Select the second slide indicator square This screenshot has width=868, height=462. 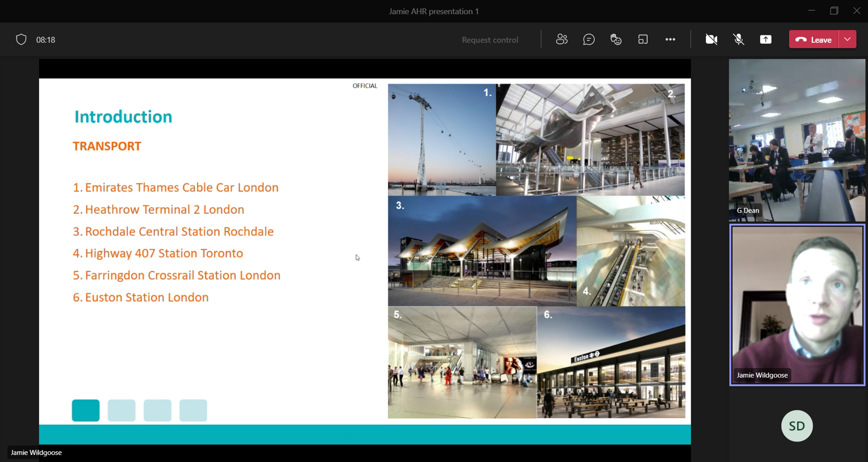pos(121,410)
